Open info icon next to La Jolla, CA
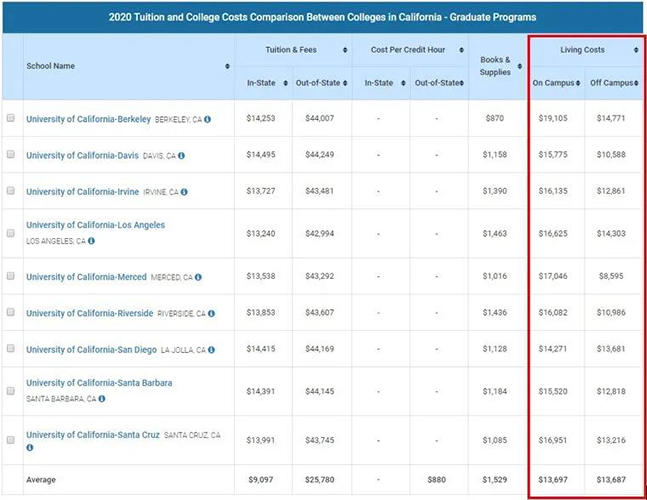This screenshot has width=647, height=500. pos(211,349)
